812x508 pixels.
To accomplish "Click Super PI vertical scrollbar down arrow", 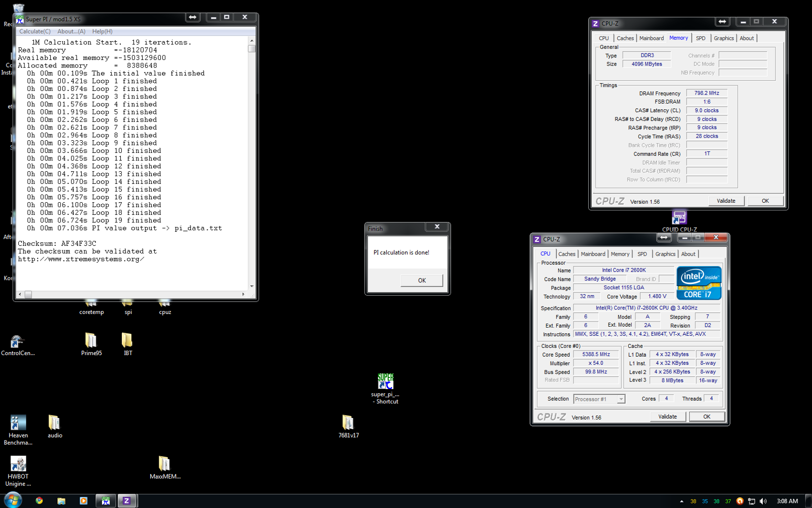I will tap(252, 287).
